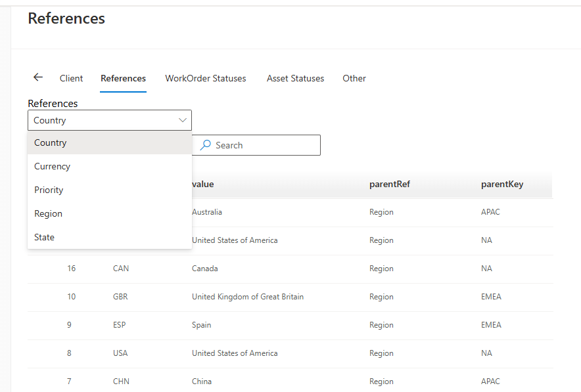
Task: Click the id 7 cell
Action: click(x=69, y=381)
